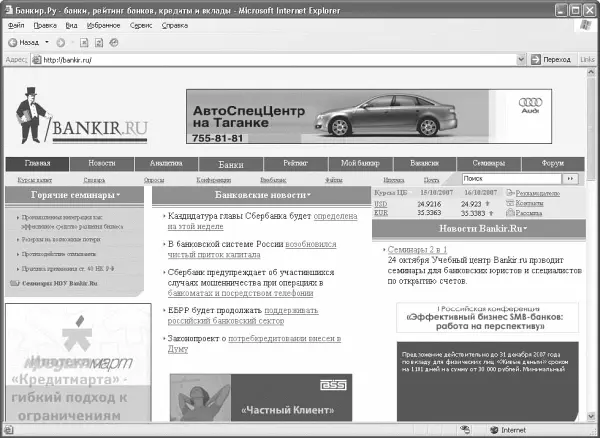Select the Форум site tab
Image resolution: width=600 pixels, height=438 pixels.
pos(553,164)
